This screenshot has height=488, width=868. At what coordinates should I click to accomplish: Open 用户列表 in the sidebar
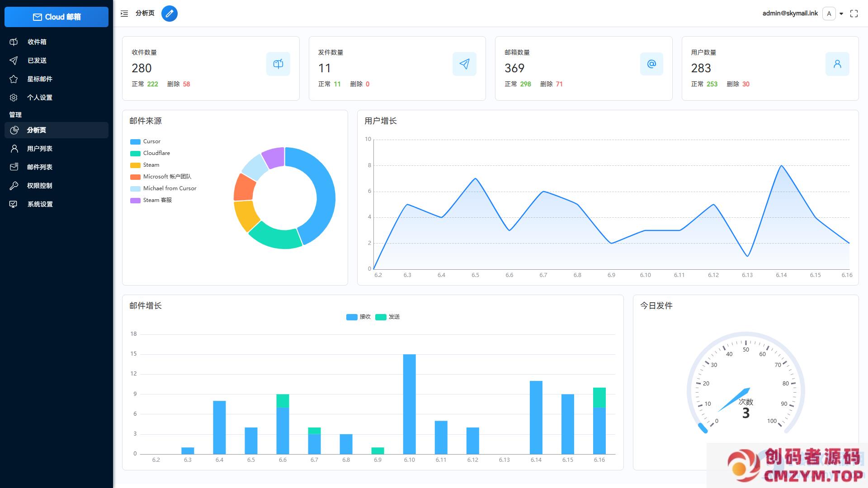point(40,149)
